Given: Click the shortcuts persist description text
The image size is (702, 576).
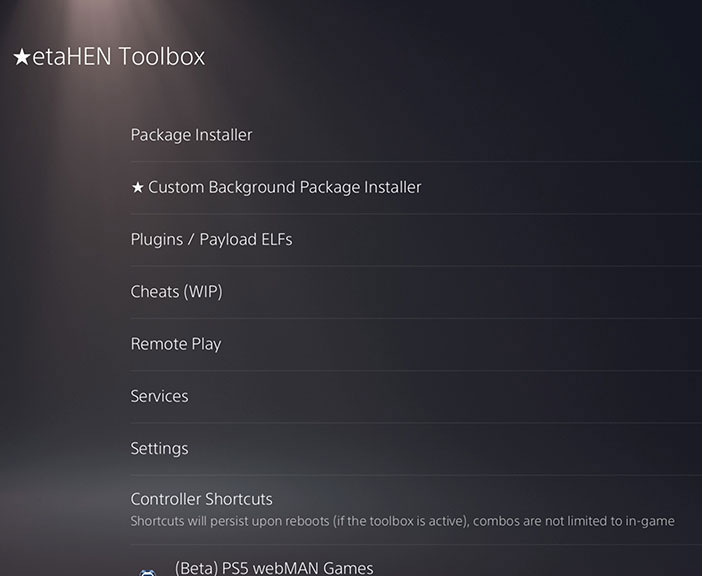Looking at the screenshot, I should 402,521.
